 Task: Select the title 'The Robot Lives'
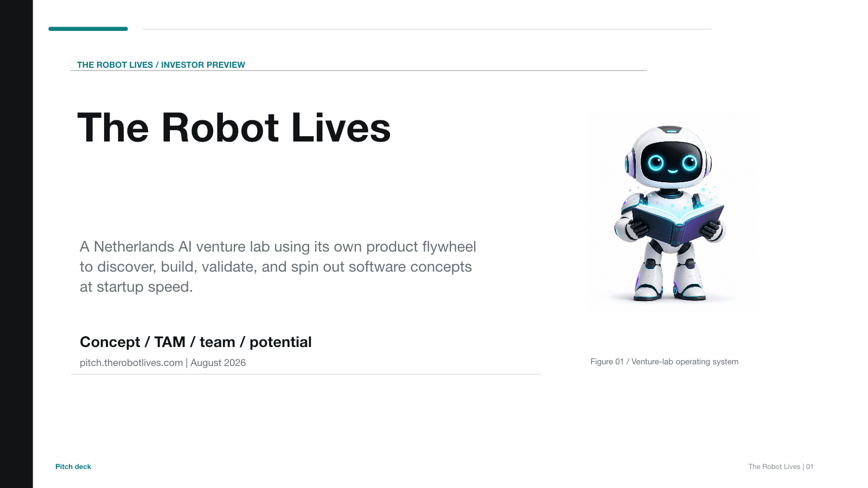click(x=234, y=128)
